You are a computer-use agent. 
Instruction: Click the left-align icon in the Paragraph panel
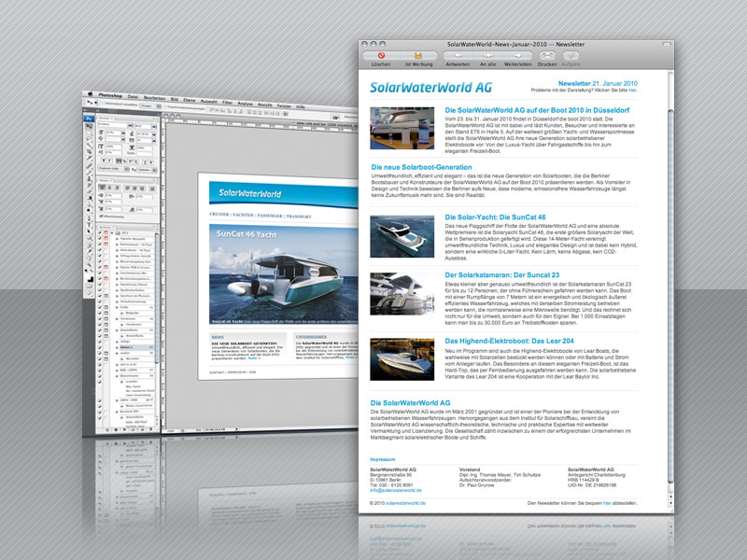tap(103, 188)
